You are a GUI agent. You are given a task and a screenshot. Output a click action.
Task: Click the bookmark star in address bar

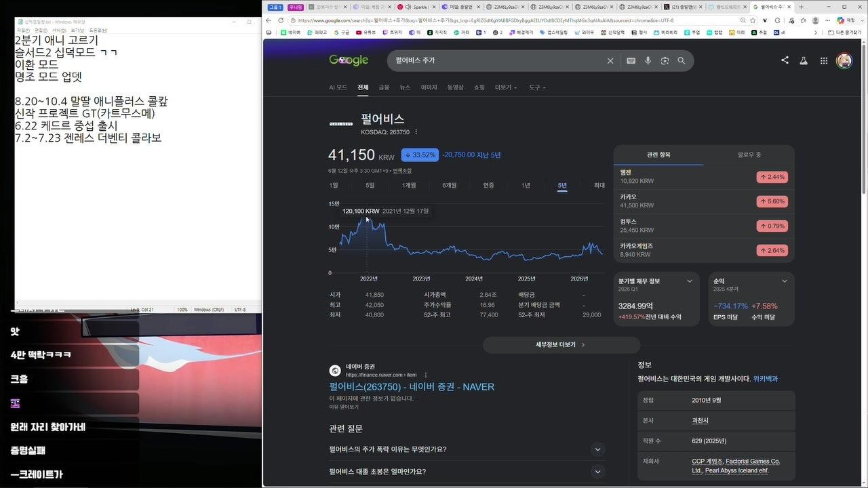pos(753,20)
